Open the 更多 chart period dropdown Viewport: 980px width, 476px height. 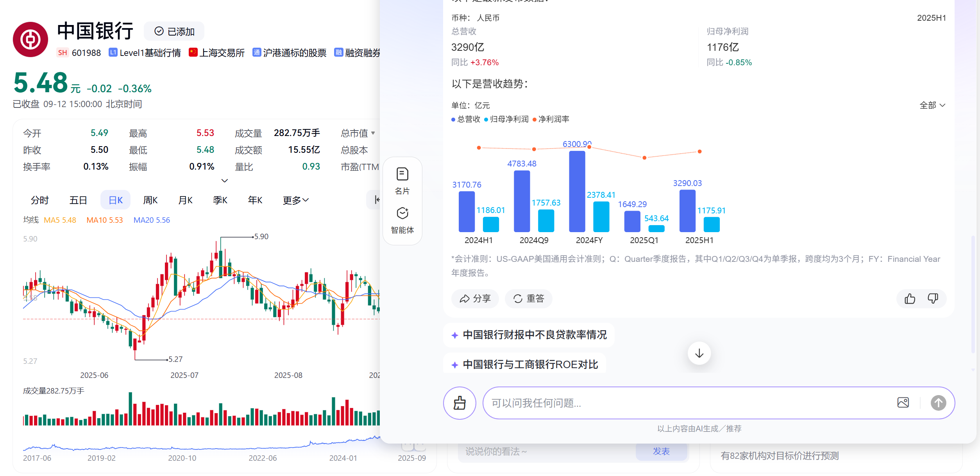click(x=296, y=200)
